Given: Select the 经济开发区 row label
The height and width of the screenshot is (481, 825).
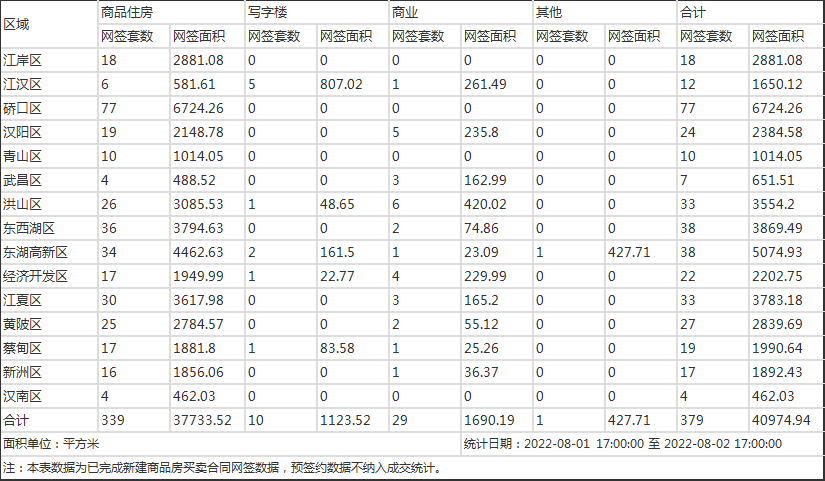Looking at the screenshot, I should tap(35, 276).
